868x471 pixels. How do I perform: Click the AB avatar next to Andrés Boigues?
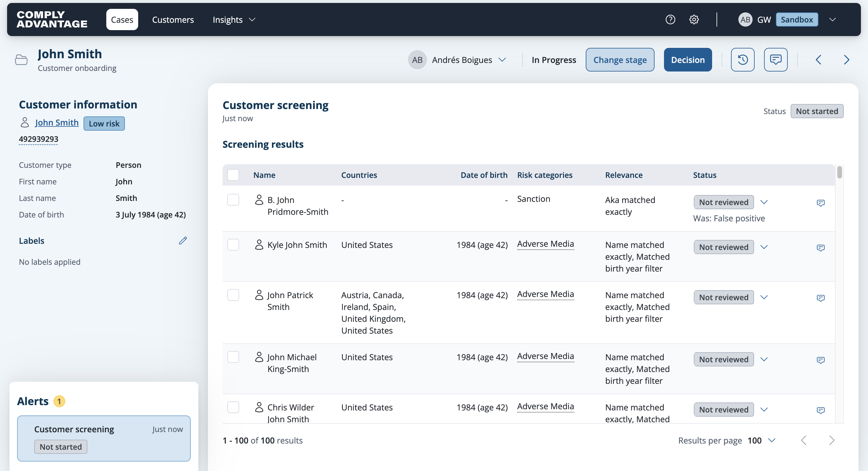(x=417, y=60)
